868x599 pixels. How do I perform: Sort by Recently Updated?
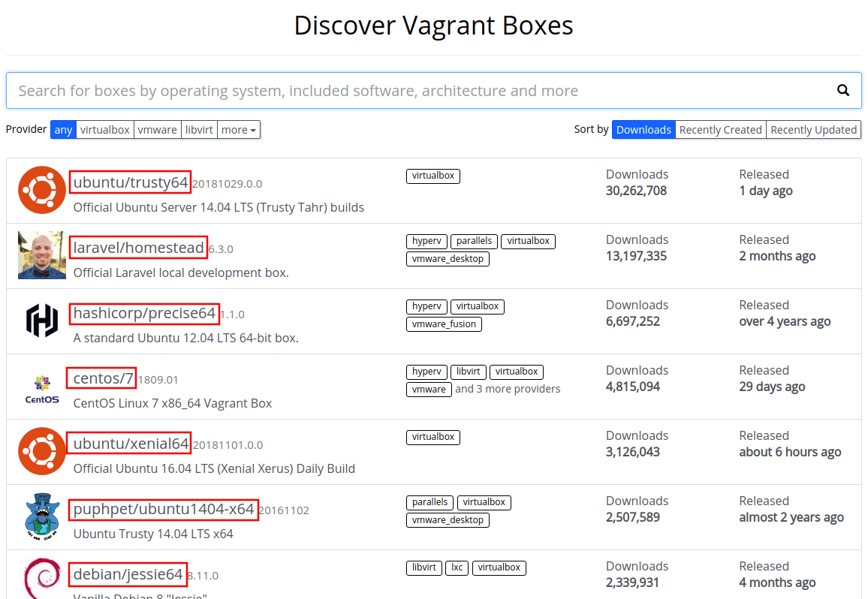pos(814,130)
